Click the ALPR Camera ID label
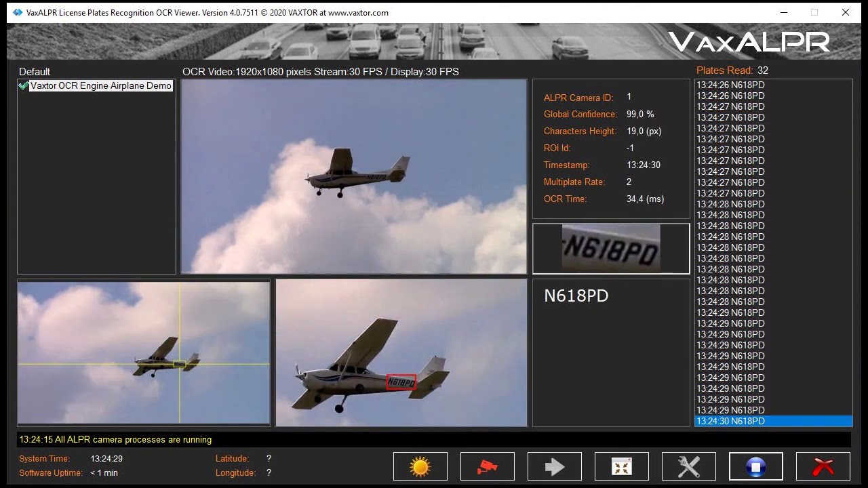Viewport: 868px width, 488px height. click(578, 98)
